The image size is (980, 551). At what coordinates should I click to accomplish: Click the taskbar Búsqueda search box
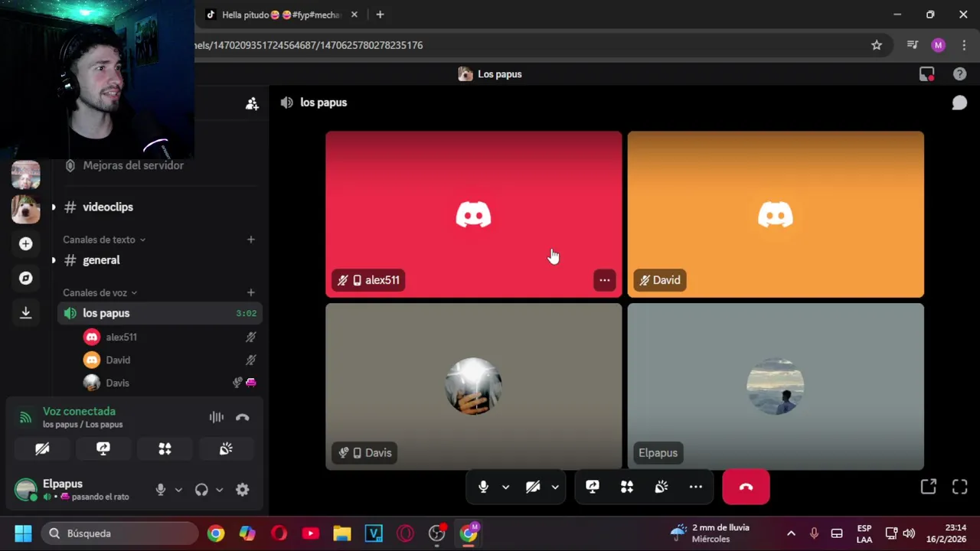120,533
